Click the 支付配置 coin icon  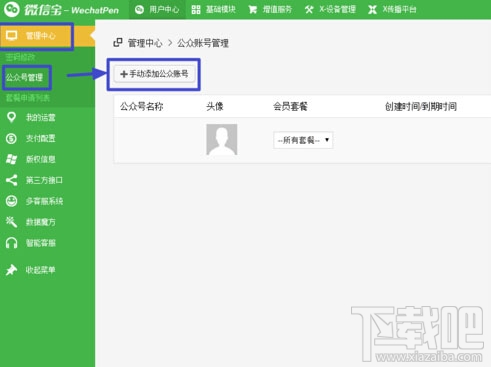click(11, 138)
